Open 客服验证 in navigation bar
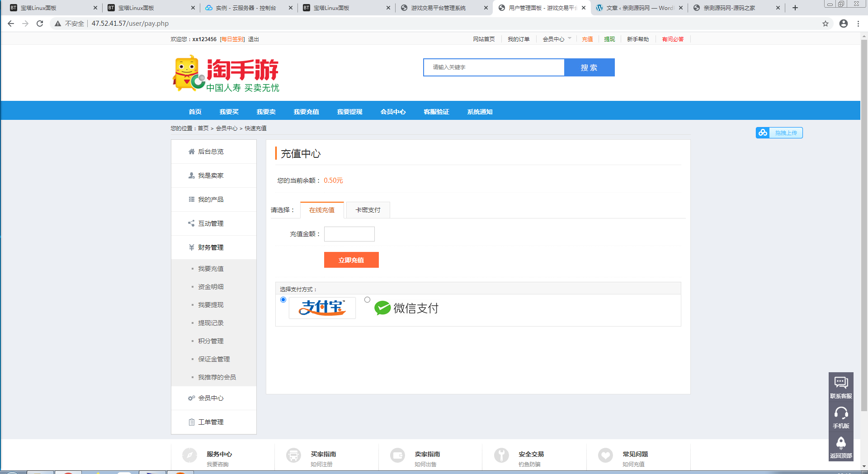The height and width of the screenshot is (474, 868). [x=436, y=112]
